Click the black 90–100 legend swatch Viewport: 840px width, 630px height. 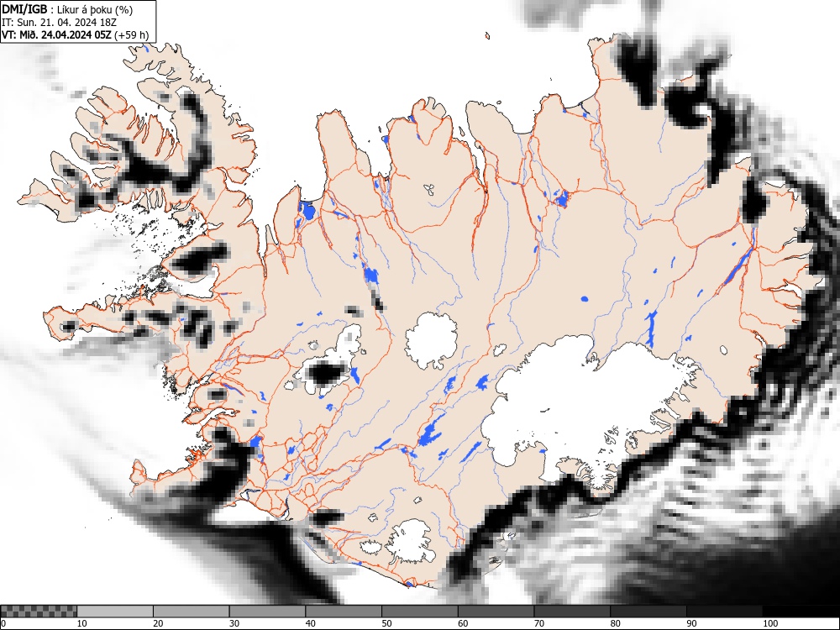coord(724,612)
